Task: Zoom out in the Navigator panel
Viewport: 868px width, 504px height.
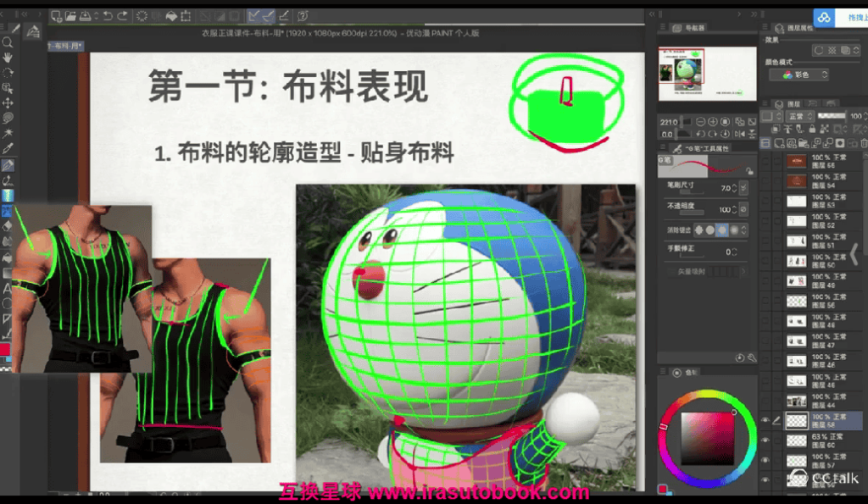Action: click(x=700, y=122)
